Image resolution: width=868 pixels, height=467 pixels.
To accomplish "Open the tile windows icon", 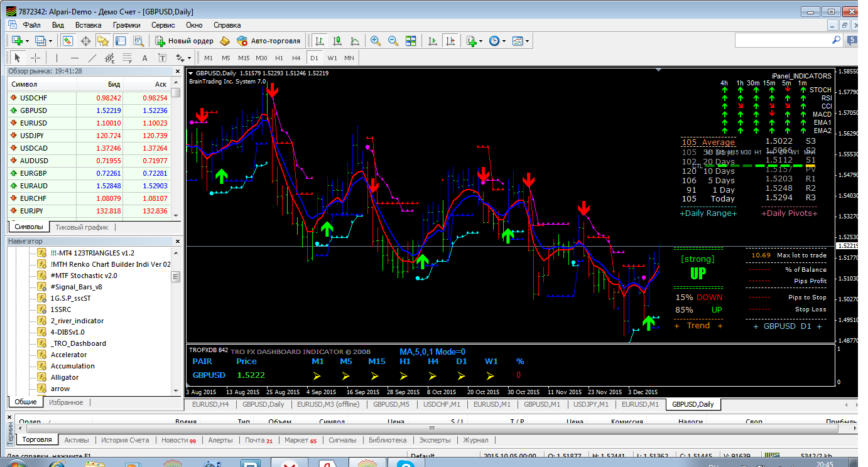I will (411, 41).
